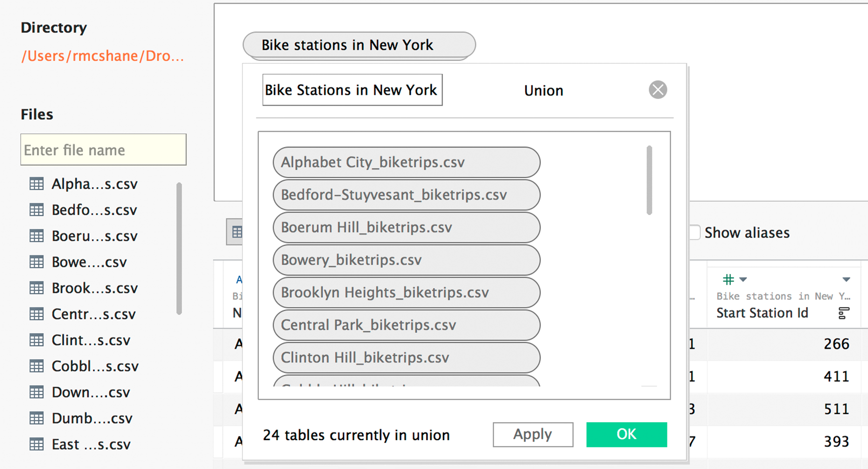This screenshot has height=469, width=868.
Task: Open the Start Station Id column dropdown
Action: pyautogui.click(x=846, y=279)
